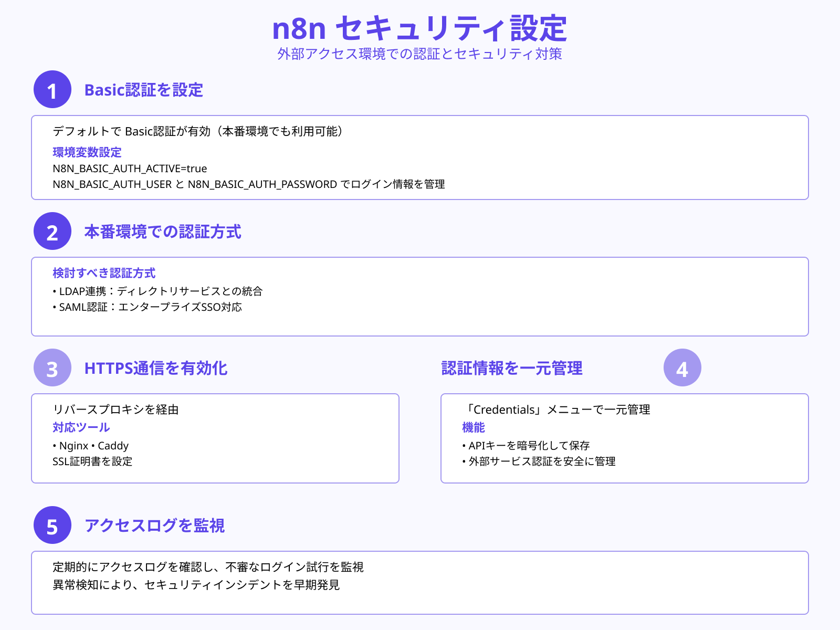The height and width of the screenshot is (630, 840).
Task: Click the number 4 circle badge
Action: pos(682,369)
